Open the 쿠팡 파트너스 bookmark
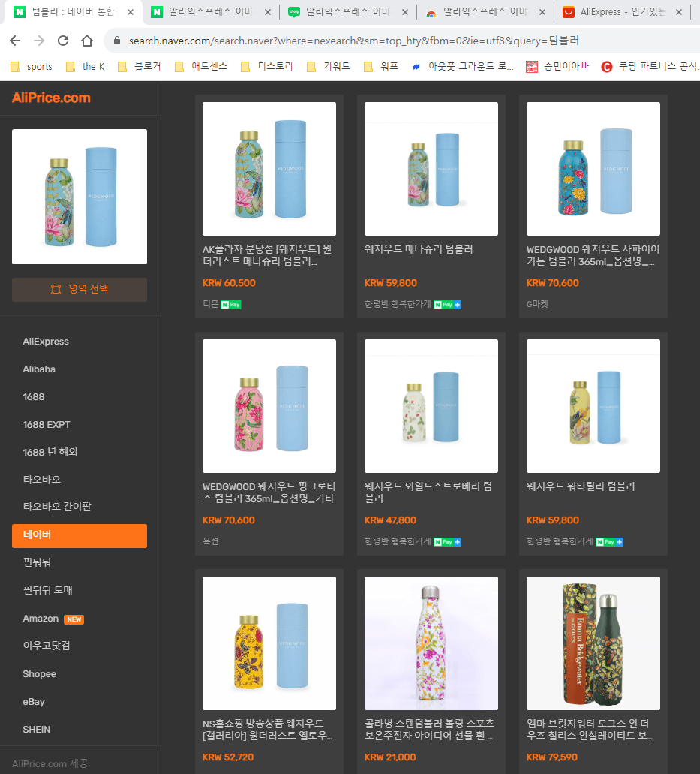Screen dimensions: 700x774 click(x=650, y=67)
